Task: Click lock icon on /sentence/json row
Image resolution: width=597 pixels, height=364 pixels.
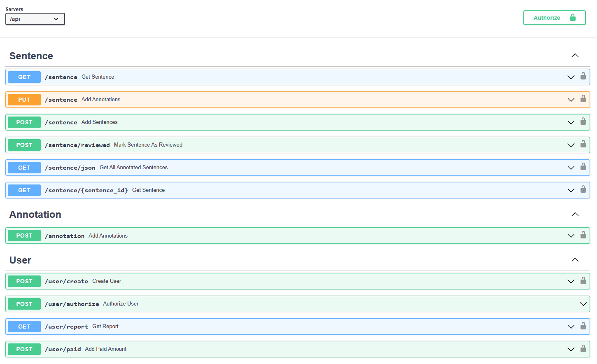Action: pos(583,166)
